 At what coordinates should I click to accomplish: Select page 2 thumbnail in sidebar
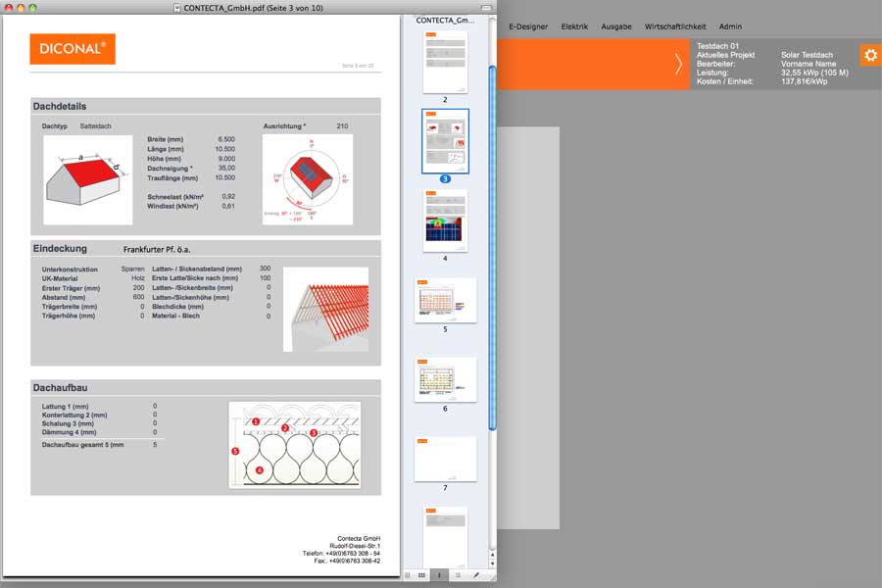445,62
